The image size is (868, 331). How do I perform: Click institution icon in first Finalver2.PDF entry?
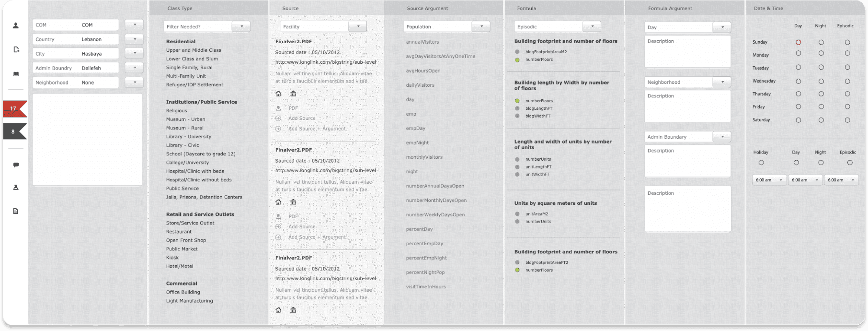293,94
